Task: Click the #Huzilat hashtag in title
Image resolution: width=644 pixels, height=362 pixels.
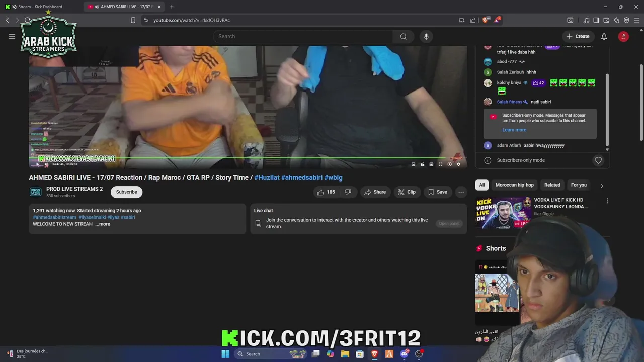Action: [267, 177]
